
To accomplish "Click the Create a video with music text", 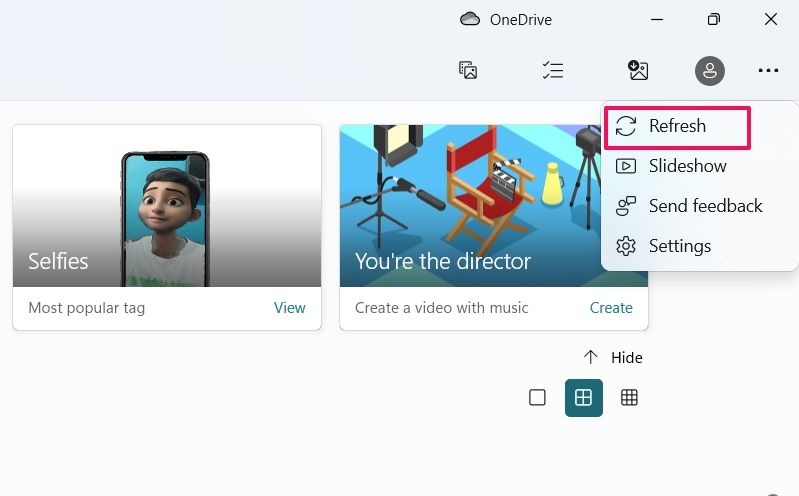I will pos(441,308).
